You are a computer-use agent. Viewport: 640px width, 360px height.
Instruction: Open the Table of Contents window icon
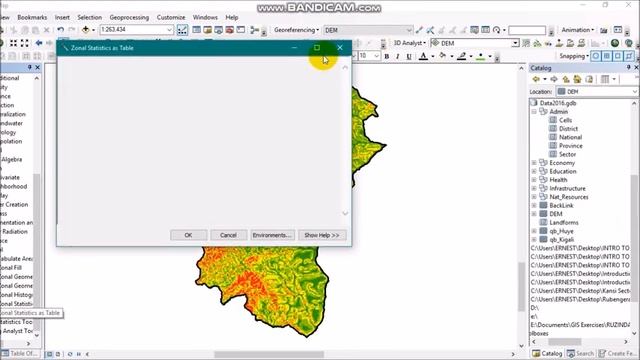pos(197,30)
